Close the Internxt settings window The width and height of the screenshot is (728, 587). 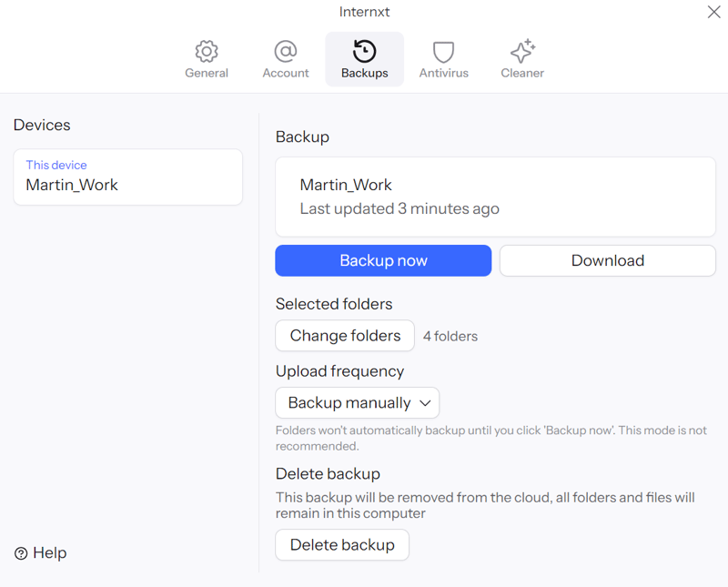(x=713, y=12)
